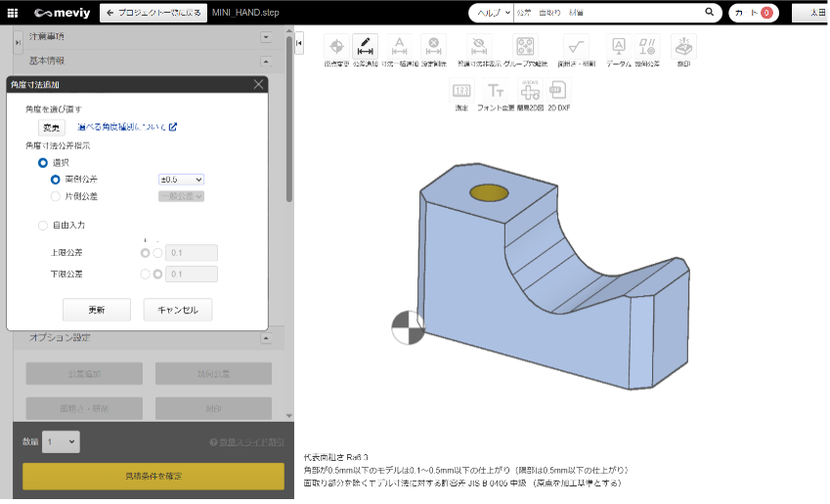Click the external-link icon beside angle types link
The width and height of the screenshot is (830, 504).
pos(173,127)
